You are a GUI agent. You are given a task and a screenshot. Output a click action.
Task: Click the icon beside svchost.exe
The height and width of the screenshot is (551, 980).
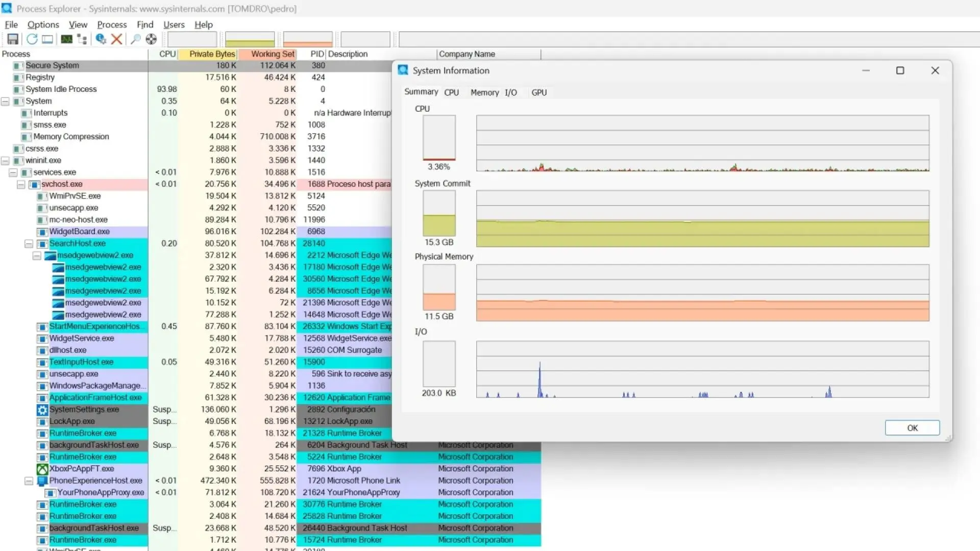click(35, 184)
